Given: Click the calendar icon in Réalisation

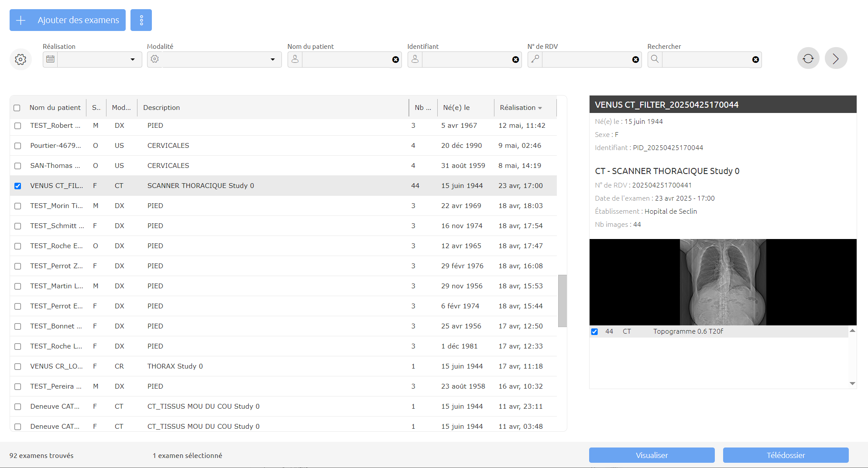Looking at the screenshot, I should point(50,59).
